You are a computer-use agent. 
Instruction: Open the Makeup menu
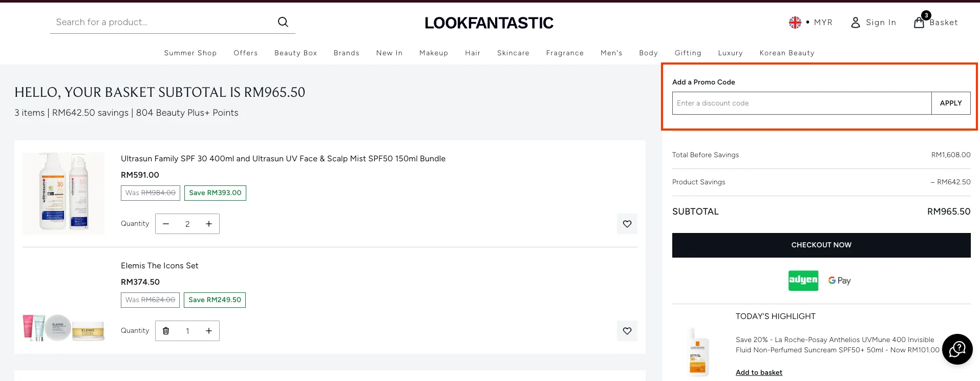coord(434,53)
